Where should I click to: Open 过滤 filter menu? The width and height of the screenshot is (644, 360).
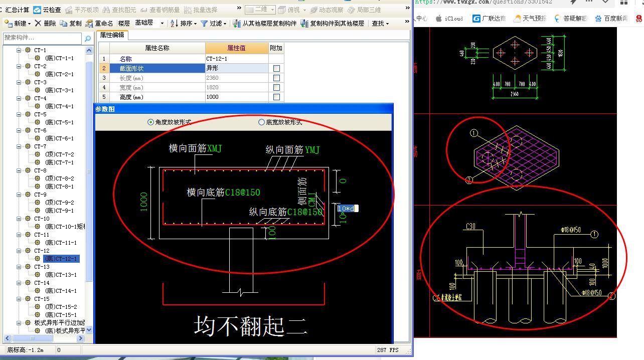click(213, 23)
